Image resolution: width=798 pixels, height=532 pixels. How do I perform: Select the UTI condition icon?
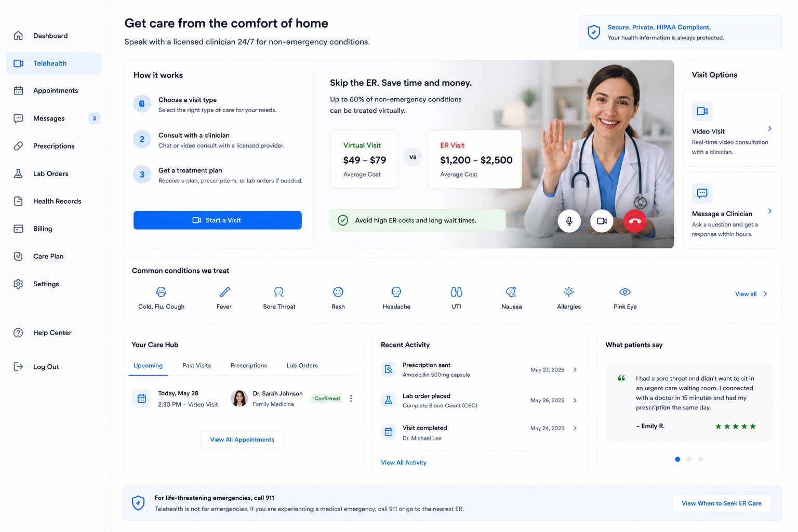click(x=456, y=292)
